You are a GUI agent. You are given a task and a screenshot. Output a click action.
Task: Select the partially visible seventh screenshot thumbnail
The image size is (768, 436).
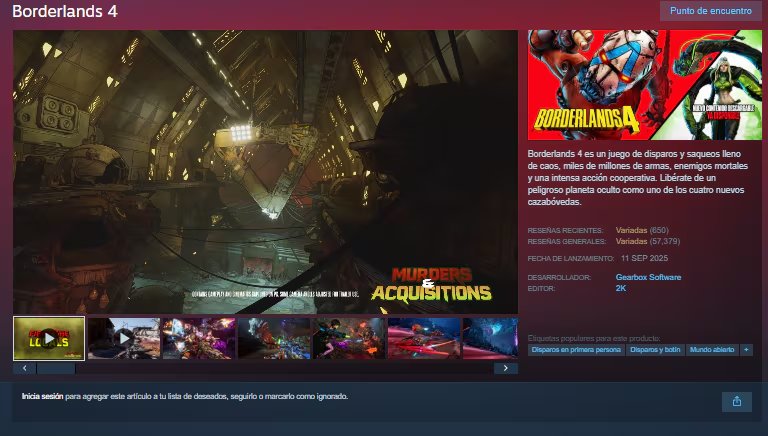(490, 339)
